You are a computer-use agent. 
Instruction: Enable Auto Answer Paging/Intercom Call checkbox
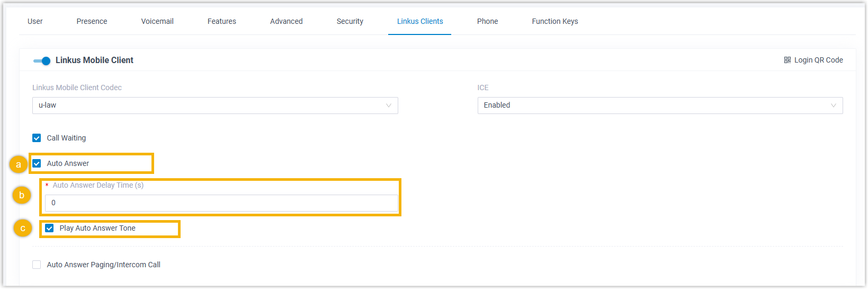coord(37,265)
